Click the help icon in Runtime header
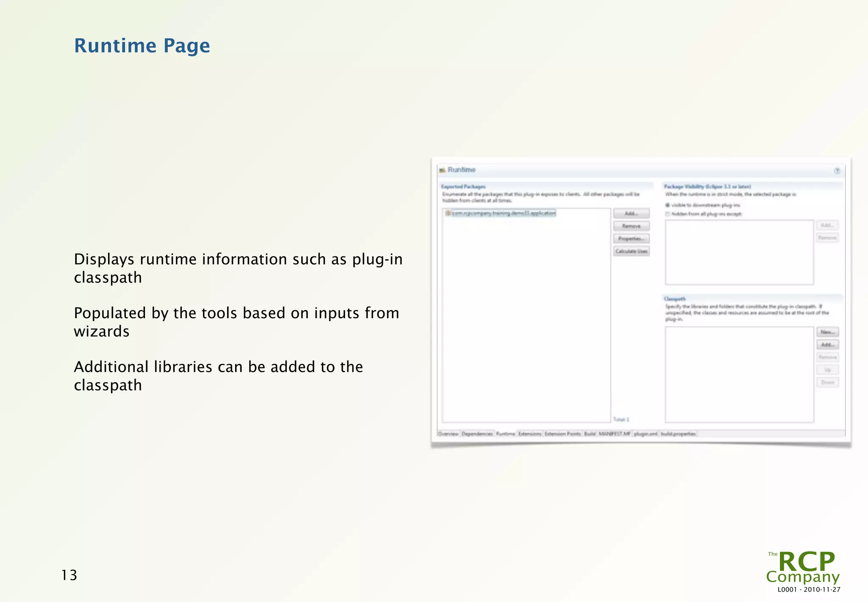868x602 pixels. pyautogui.click(x=837, y=171)
